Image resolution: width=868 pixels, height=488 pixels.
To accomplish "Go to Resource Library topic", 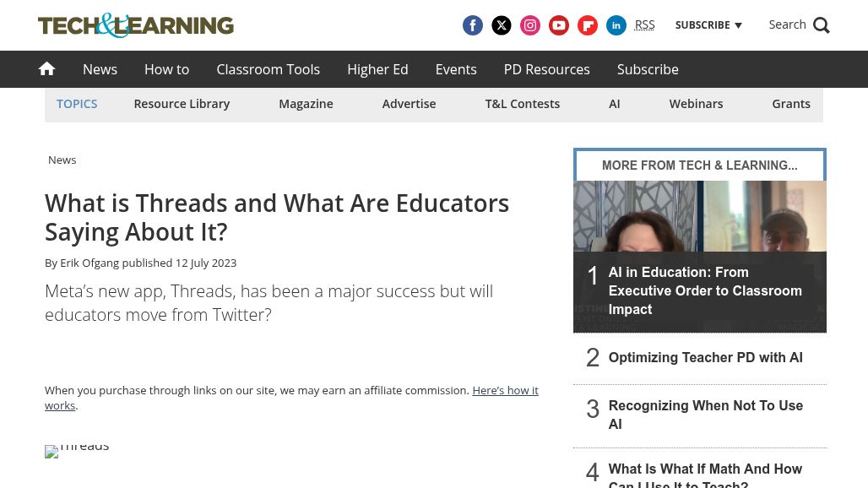I will (x=182, y=104).
